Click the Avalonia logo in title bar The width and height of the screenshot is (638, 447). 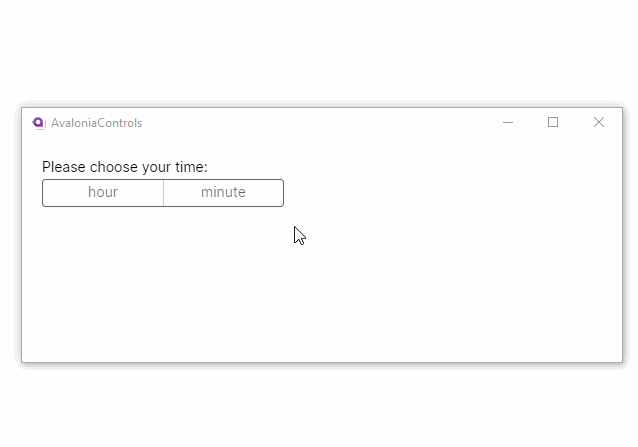tap(39, 123)
